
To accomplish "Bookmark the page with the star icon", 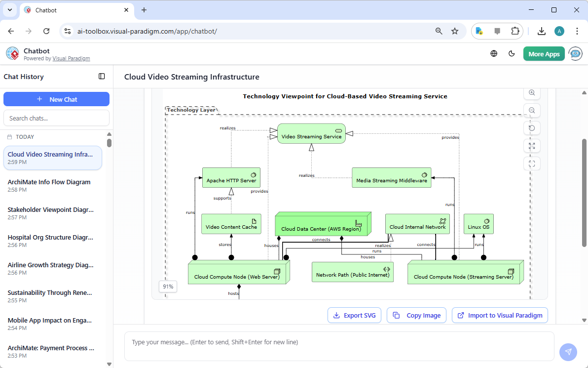I will [454, 31].
